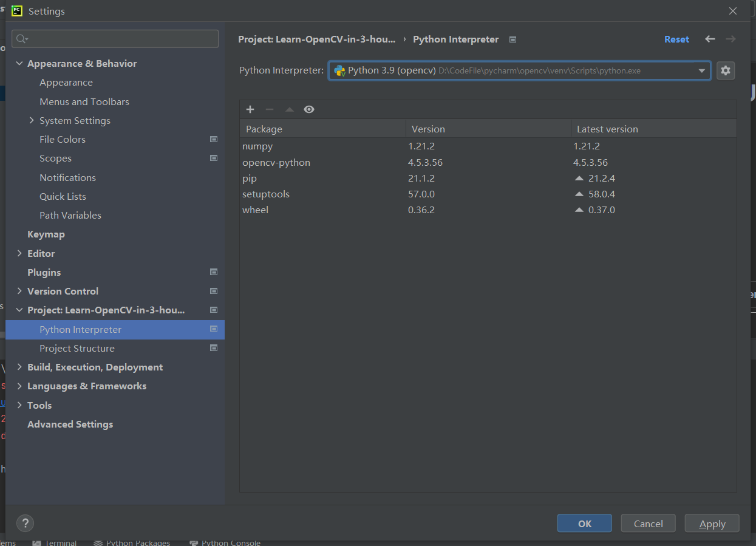The width and height of the screenshot is (756, 546).
Task: Click version cell 4.5.3.56 of opencv-python
Action: pos(425,163)
